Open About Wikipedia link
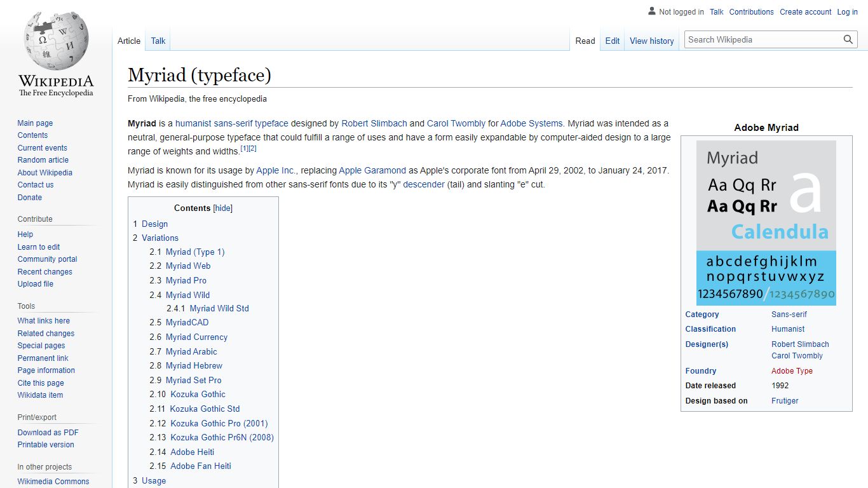Viewport: 868px width, 488px height. coord(45,173)
